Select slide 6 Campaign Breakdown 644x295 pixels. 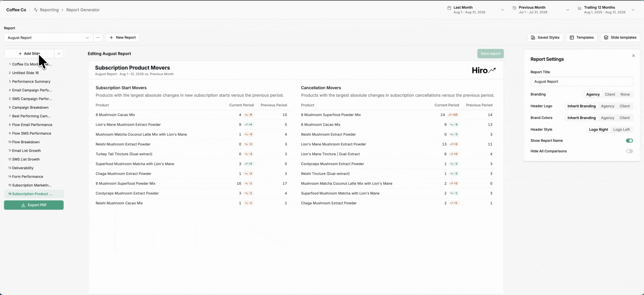(34, 108)
